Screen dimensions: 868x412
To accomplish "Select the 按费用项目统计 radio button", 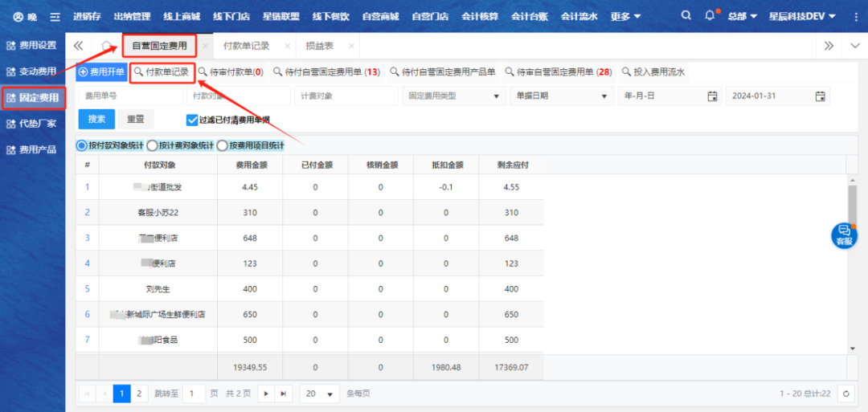I will coord(222,145).
